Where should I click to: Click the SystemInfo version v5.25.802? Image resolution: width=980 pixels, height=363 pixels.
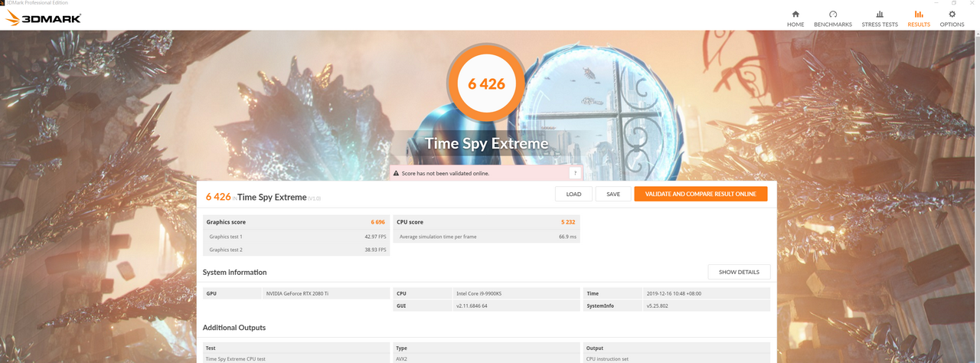pyautogui.click(x=658, y=306)
